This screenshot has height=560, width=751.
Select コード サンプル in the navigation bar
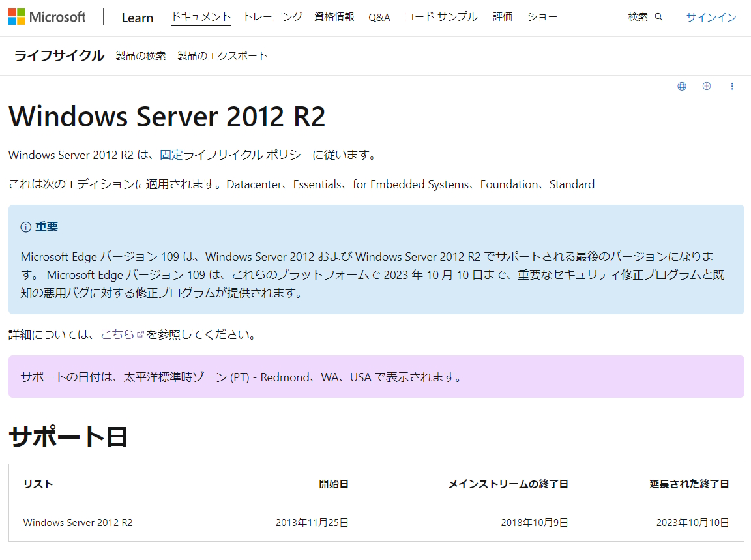441,16
